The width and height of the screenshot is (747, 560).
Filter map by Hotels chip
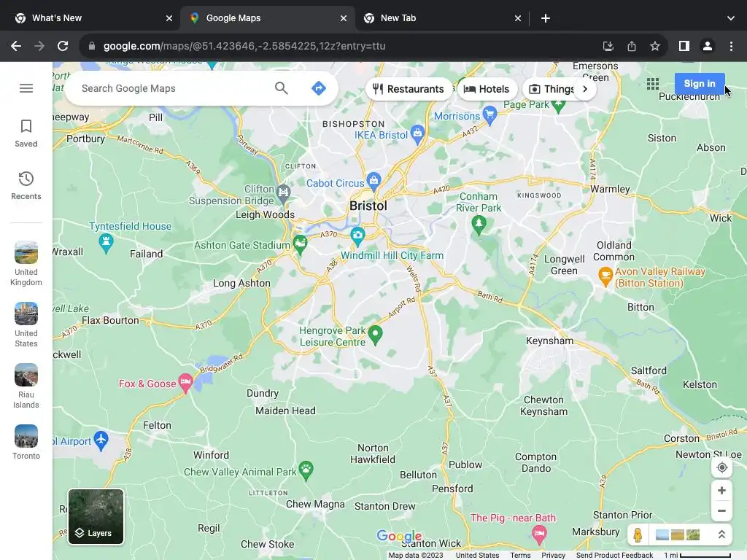pyautogui.click(x=487, y=89)
